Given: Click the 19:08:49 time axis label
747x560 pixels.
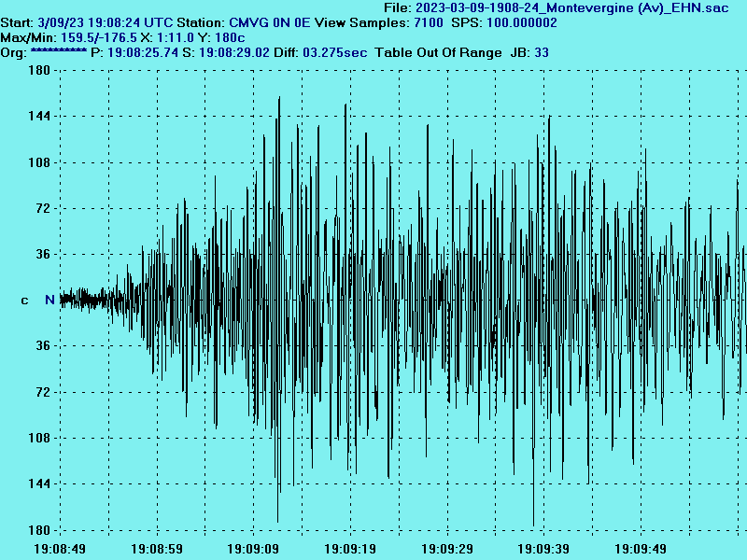Looking at the screenshot, I should [x=60, y=549].
